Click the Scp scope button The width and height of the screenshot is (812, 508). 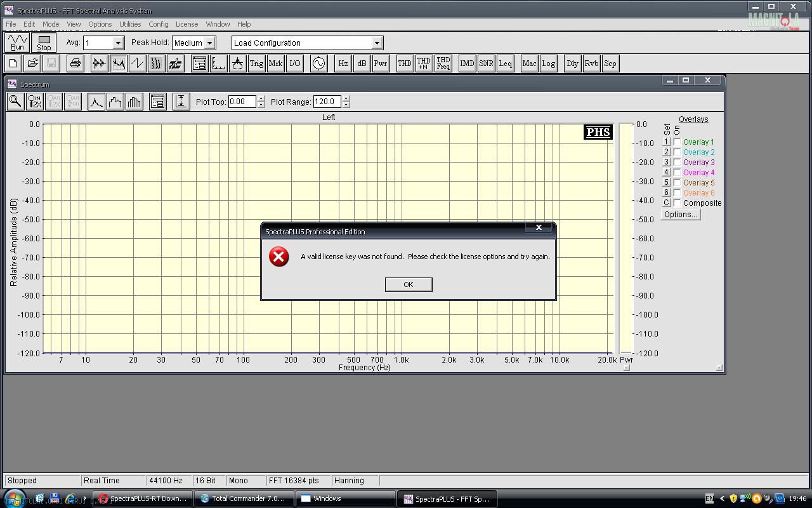610,63
